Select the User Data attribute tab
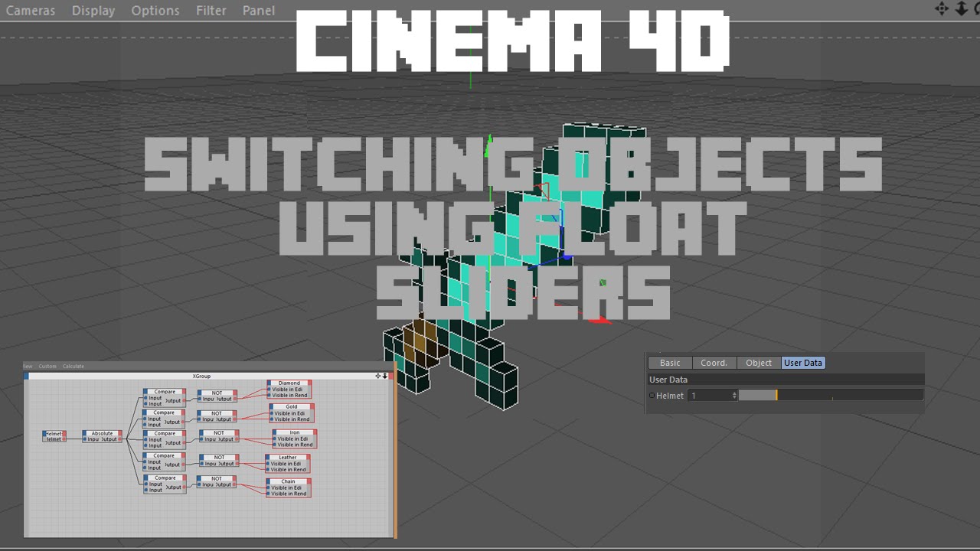 click(803, 363)
